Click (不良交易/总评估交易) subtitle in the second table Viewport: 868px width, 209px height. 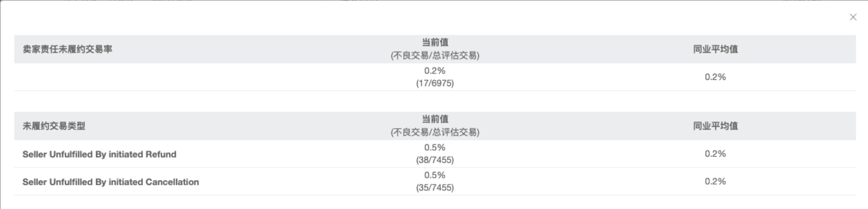[435, 132]
